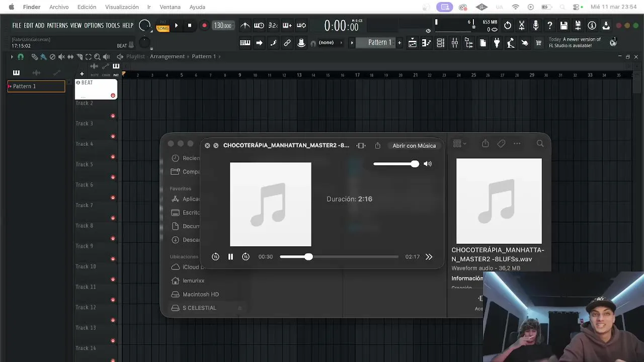Expand Quick Look more controls chevrons
644x362 pixels.
coord(429,257)
